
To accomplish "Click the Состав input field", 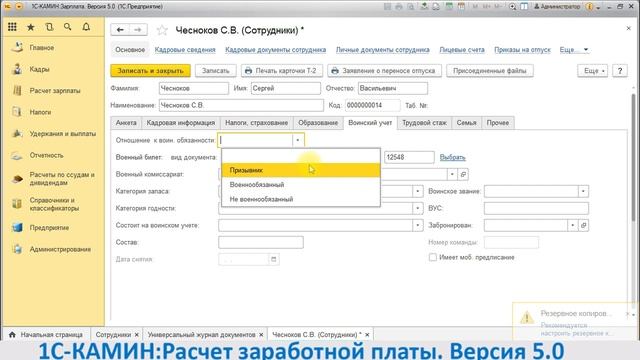I will (261, 242).
